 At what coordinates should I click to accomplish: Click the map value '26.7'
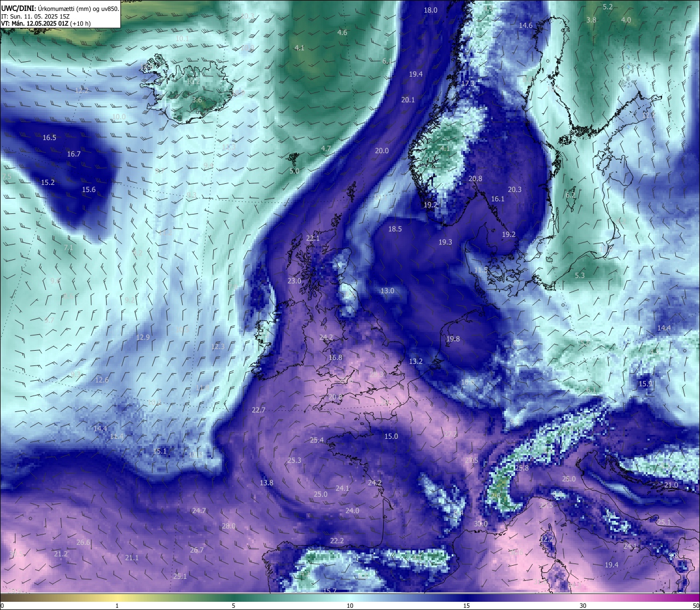coord(196,550)
